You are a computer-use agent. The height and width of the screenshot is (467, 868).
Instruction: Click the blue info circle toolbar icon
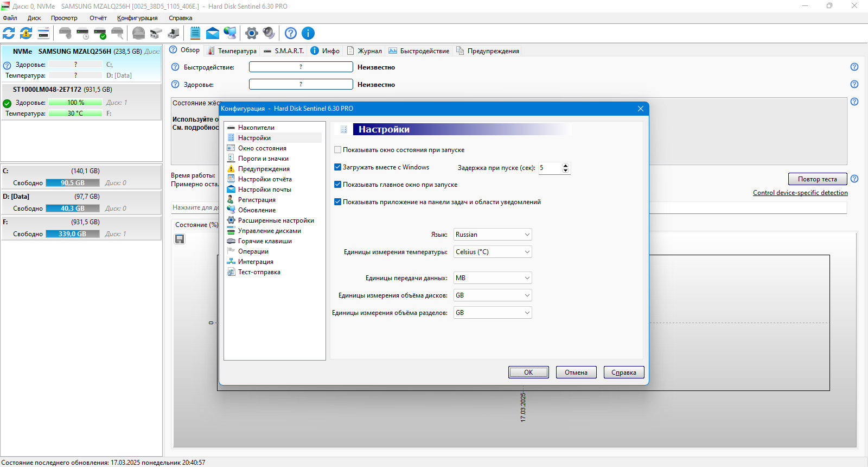tap(308, 33)
